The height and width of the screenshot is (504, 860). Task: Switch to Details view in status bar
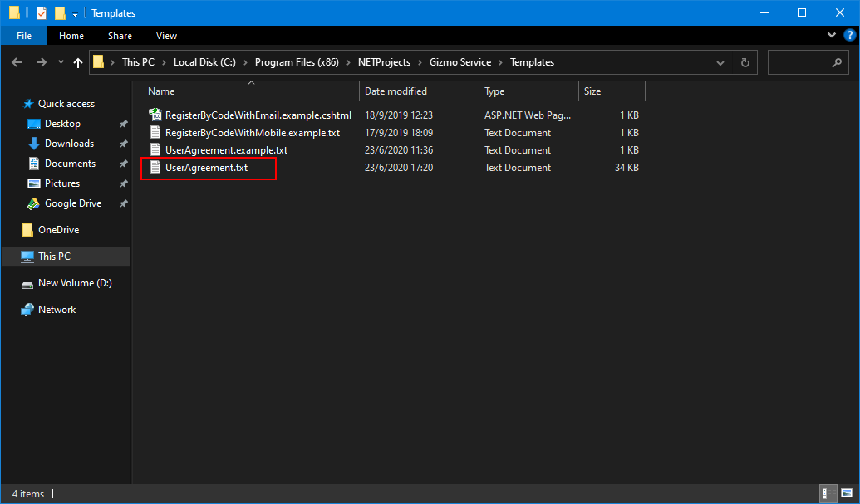coord(827,493)
